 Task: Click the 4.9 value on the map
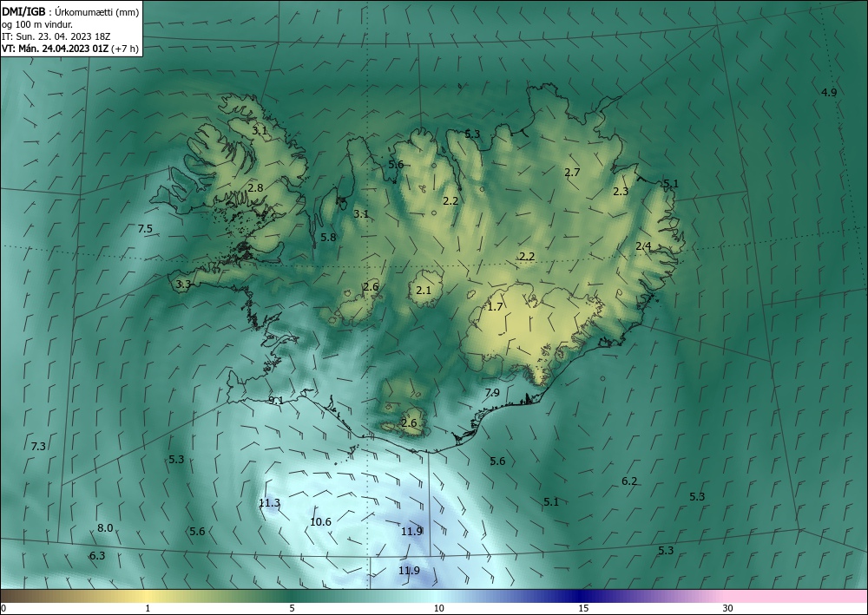coord(829,92)
